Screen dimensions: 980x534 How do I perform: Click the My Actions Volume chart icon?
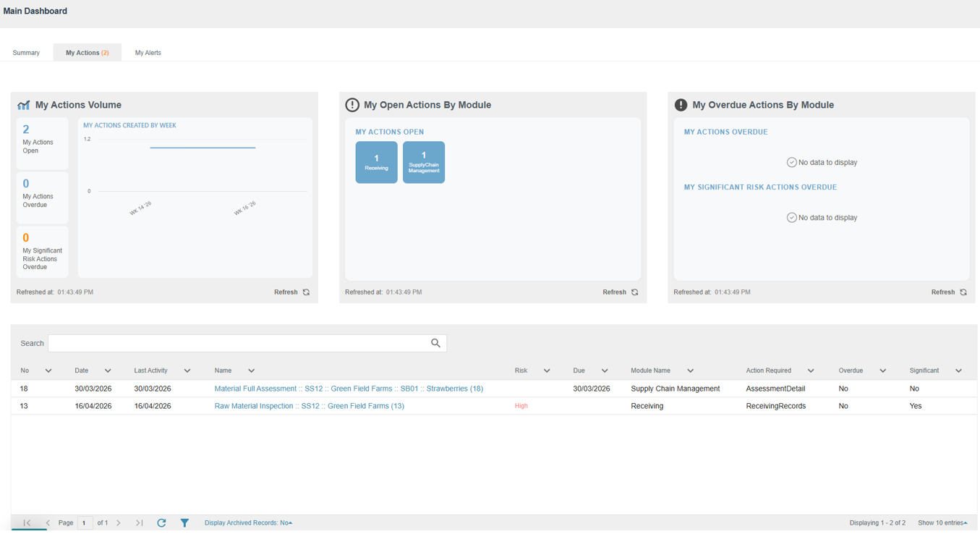point(24,105)
